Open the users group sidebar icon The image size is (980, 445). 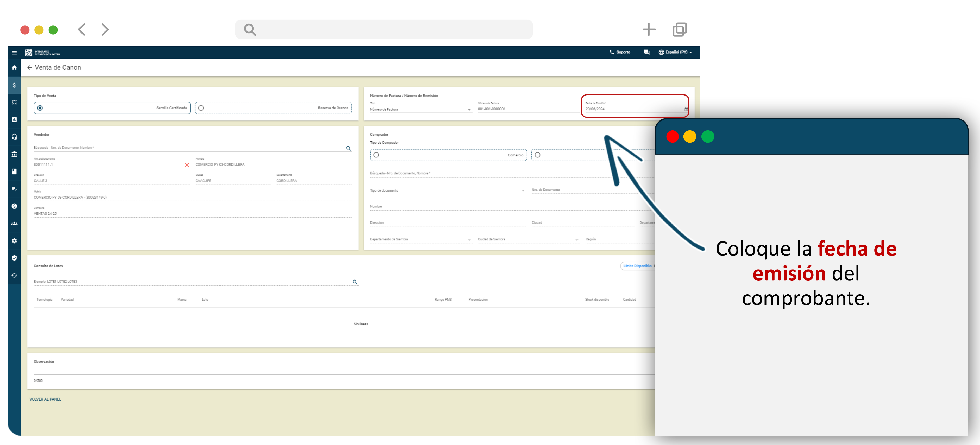14,224
